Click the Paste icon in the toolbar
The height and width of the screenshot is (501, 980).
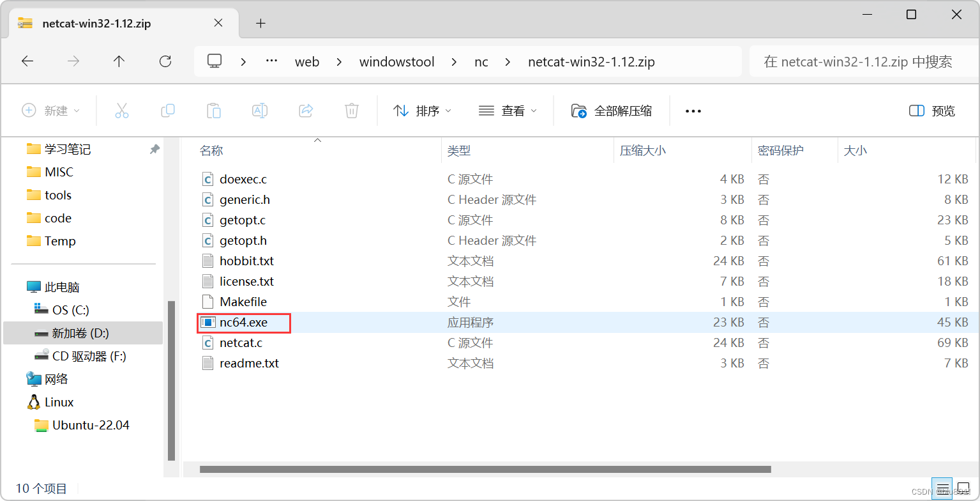[214, 110]
